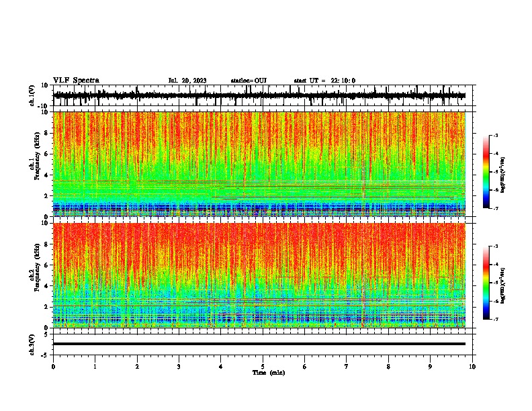This screenshot has width=532, height=411.
Task: Click the color scale bar beside ch.2 spectrogram
Action: coord(486,283)
